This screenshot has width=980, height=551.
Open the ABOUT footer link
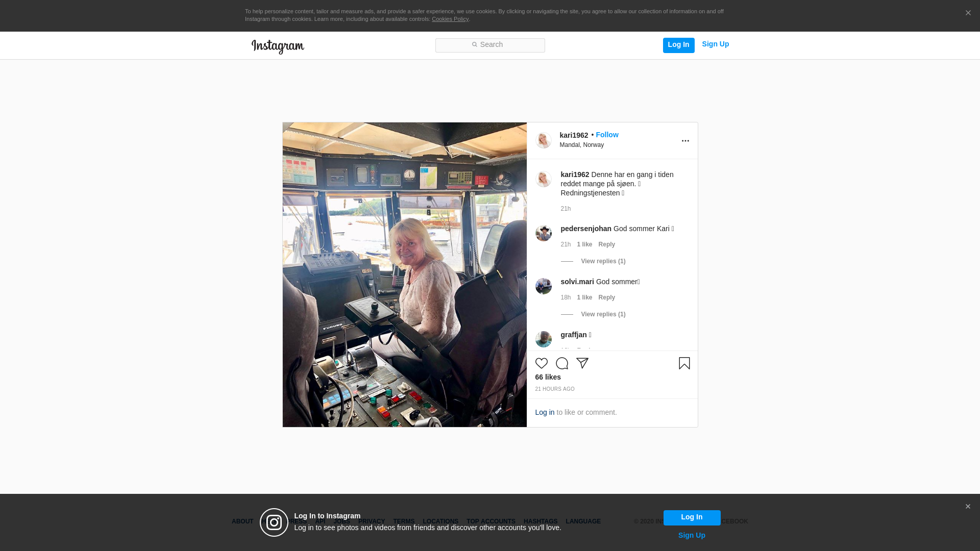pyautogui.click(x=242, y=521)
